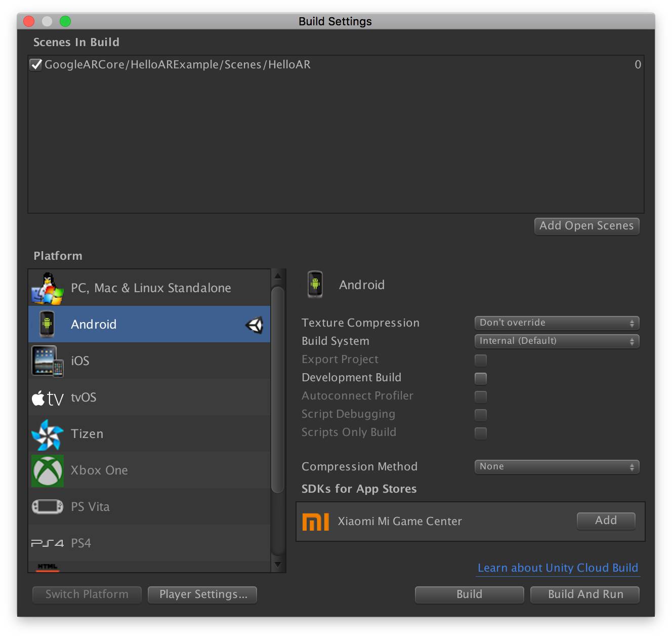
Task: Click the Xiaomi Mi Game Center text
Action: (x=400, y=522)
